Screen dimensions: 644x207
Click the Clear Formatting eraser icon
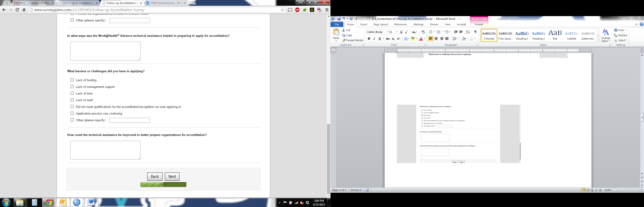coord(423,32)
